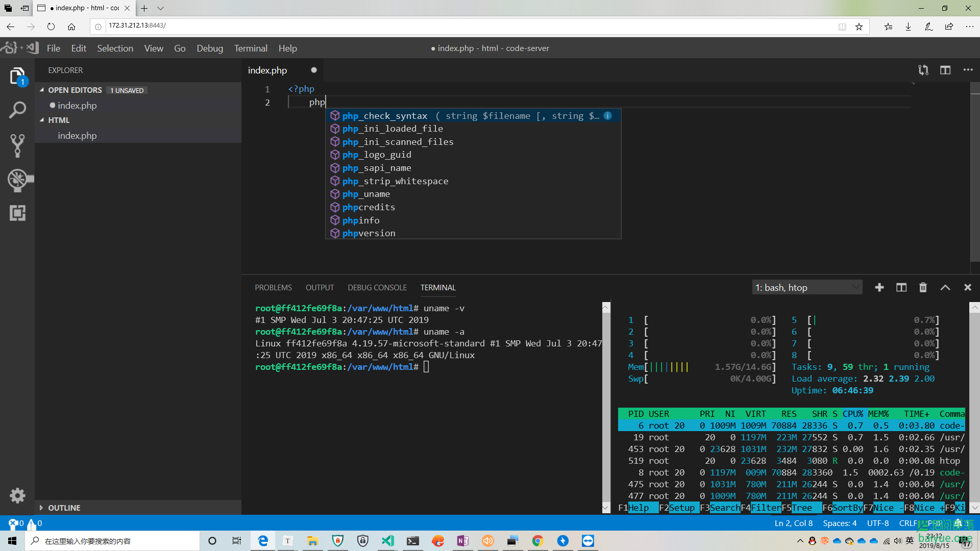Open the Search view icon
The width and height of the screenshot is (980, 551).
coord(17,110)
